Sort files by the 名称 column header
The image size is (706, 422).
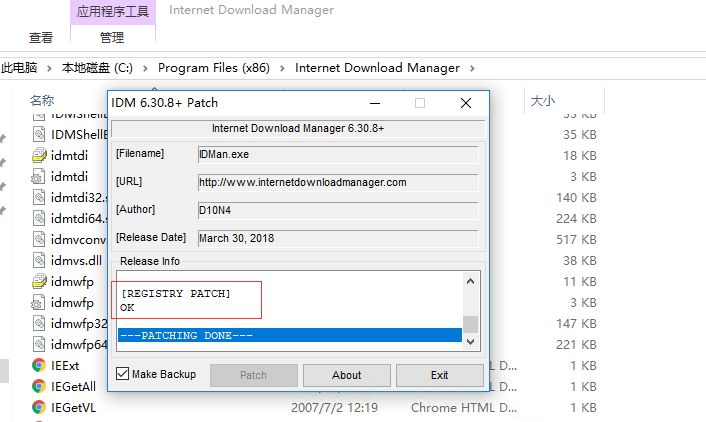[42, 100]
